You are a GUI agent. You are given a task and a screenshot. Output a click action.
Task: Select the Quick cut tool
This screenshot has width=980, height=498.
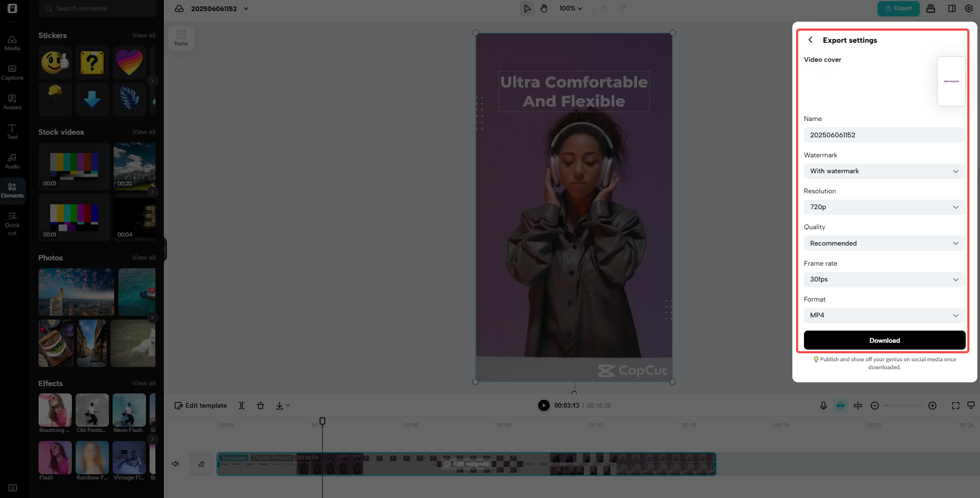pyautogui.click(x=12, y=223)
